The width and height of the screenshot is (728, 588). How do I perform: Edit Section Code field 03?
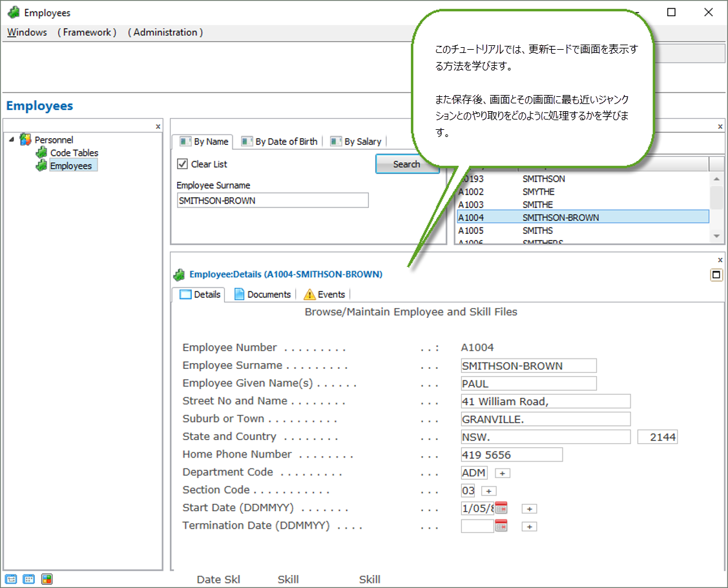click(x=468, y=490)
